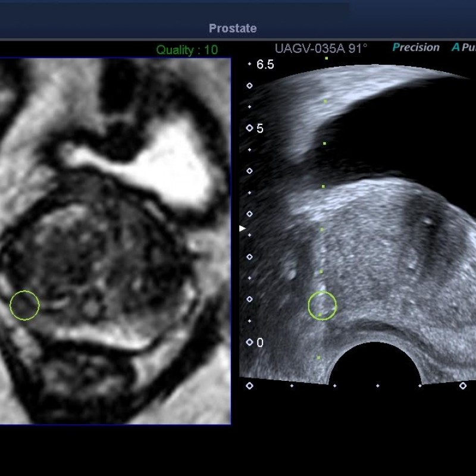Click the green target circle on the ultrasound image

(x=322, y=305)
